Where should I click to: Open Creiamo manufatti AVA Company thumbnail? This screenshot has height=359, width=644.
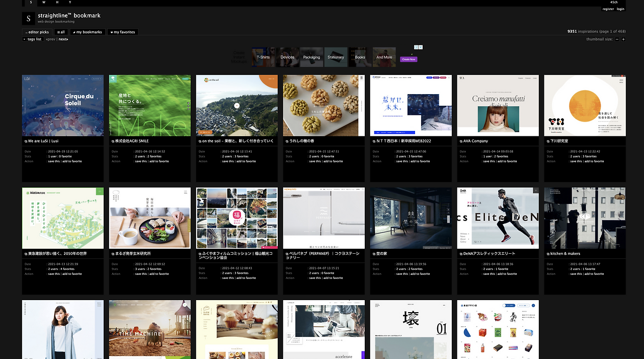(x=498, y=105)
